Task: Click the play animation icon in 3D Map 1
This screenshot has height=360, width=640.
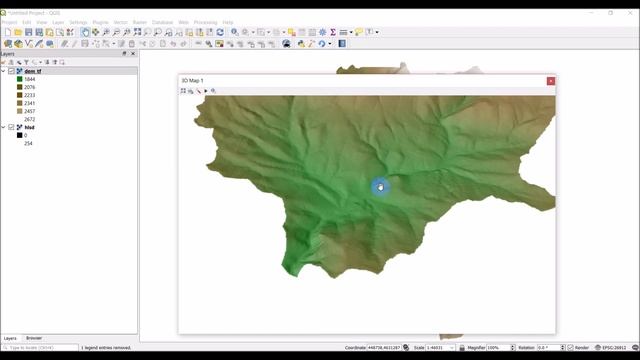Action: [x=206, y=91]
